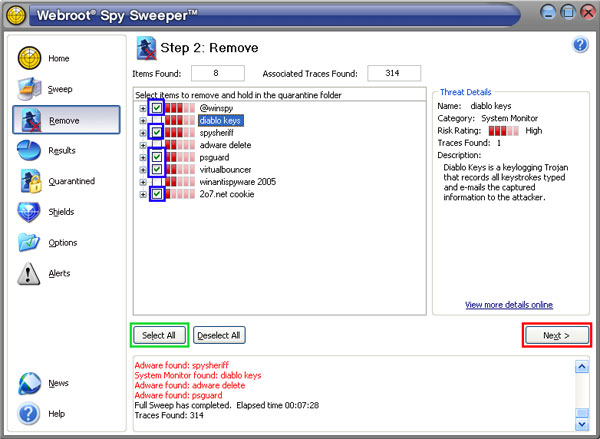
Task: Click log line 'System Monitor found: diablo keys'
Action: [198, 375]
